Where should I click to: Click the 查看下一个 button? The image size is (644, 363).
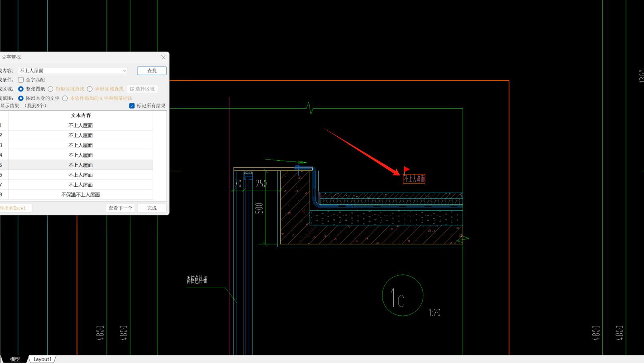[x=120, y=208]
